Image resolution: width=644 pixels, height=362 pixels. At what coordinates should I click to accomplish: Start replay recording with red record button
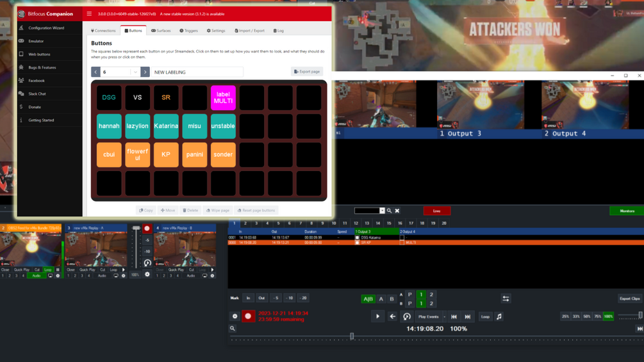coord(248,317)
